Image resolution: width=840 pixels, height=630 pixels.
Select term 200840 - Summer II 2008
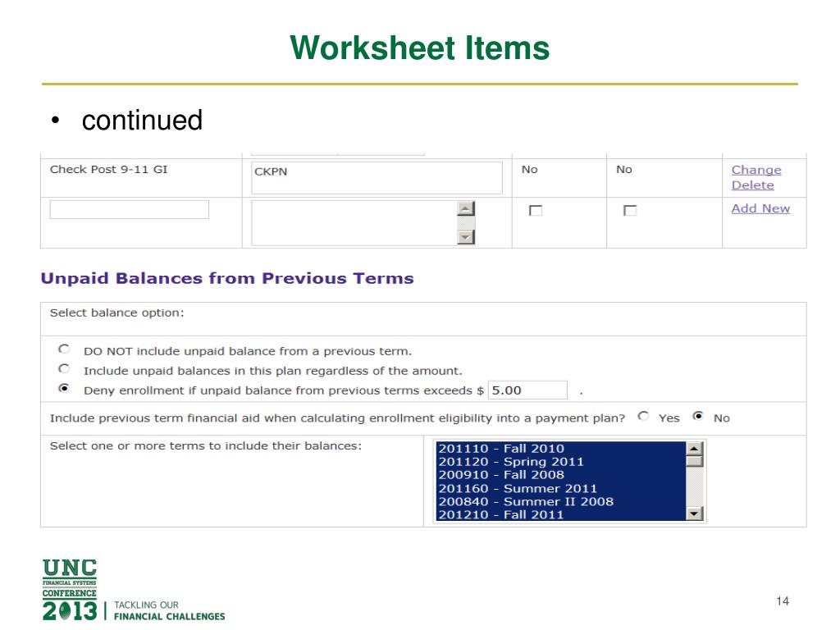560,501
